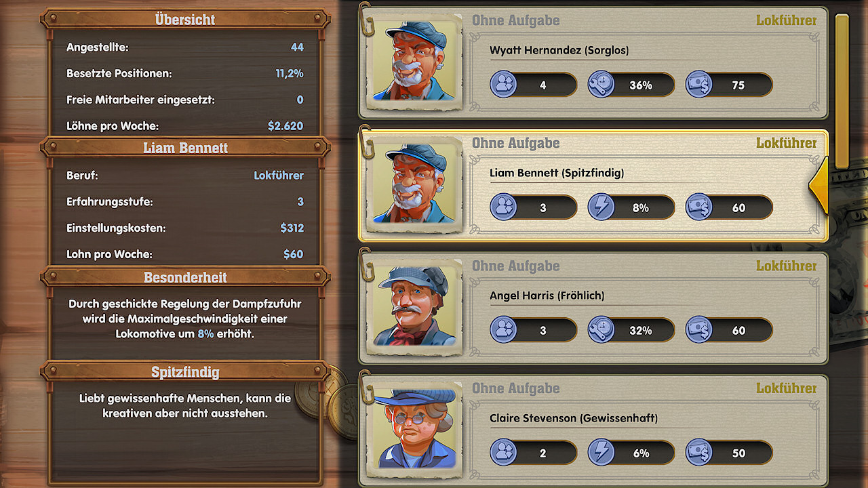The height and width of the screenshot is (488, 868).
Task: Select Claire Stevenson's portrait
Action: point(414,430)
